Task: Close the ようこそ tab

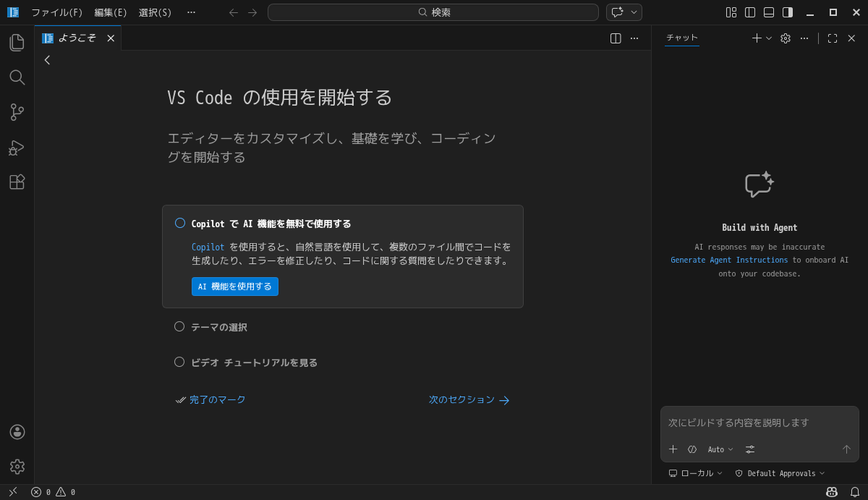Action: (111, 38)
